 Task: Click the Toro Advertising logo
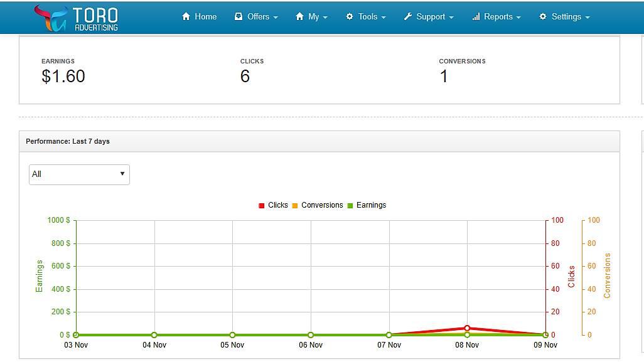point(77,18)
